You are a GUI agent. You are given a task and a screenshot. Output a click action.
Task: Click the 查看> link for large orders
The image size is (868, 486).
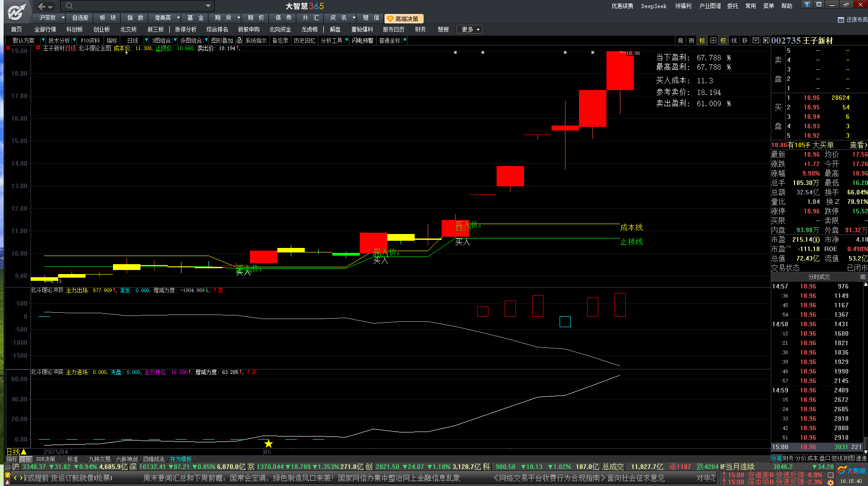tap(858, 145)
